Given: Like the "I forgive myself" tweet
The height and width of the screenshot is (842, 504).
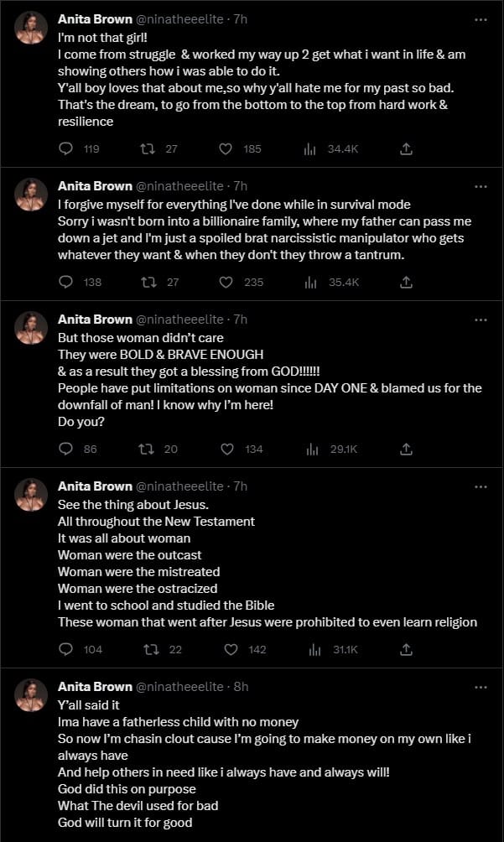Looking at the screenshot, I should tap(226, 283).
